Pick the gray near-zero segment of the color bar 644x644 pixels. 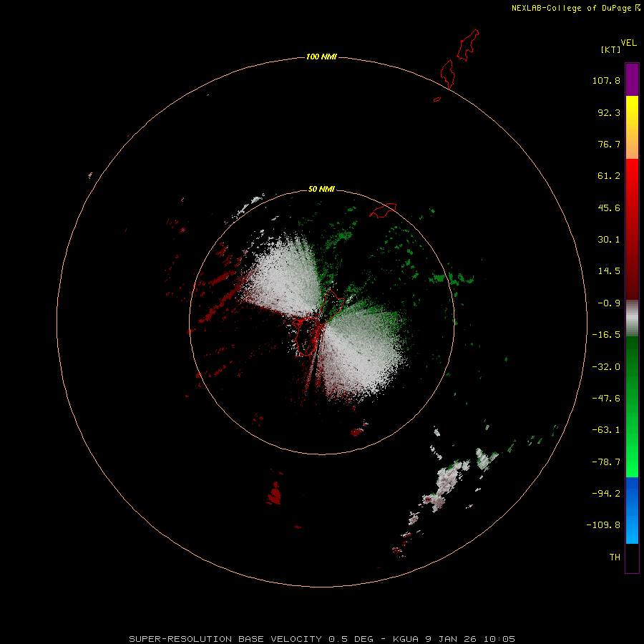(x=632, y=318)
